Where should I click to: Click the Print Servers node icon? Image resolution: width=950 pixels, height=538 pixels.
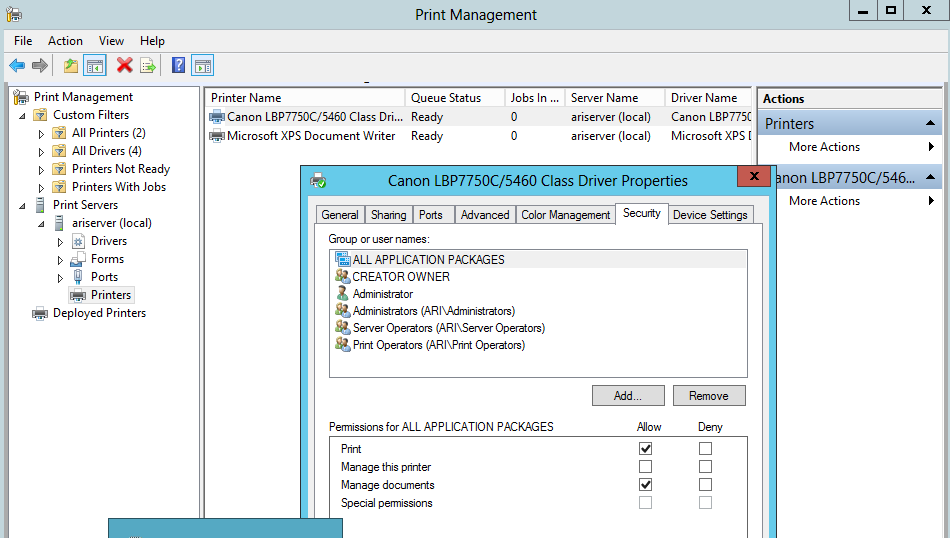click(x=40, y=205)
